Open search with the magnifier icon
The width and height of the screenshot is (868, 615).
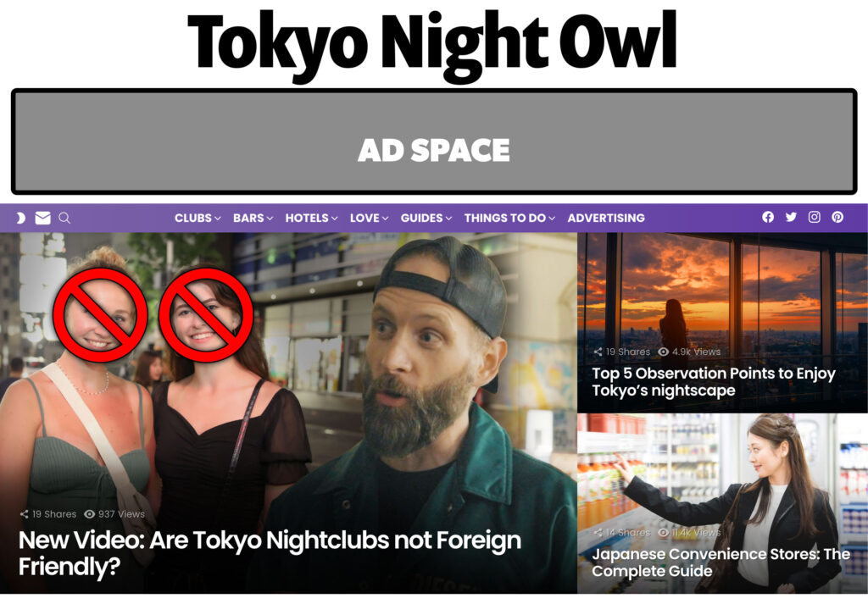pyautogui.click(x=64, y=218)
